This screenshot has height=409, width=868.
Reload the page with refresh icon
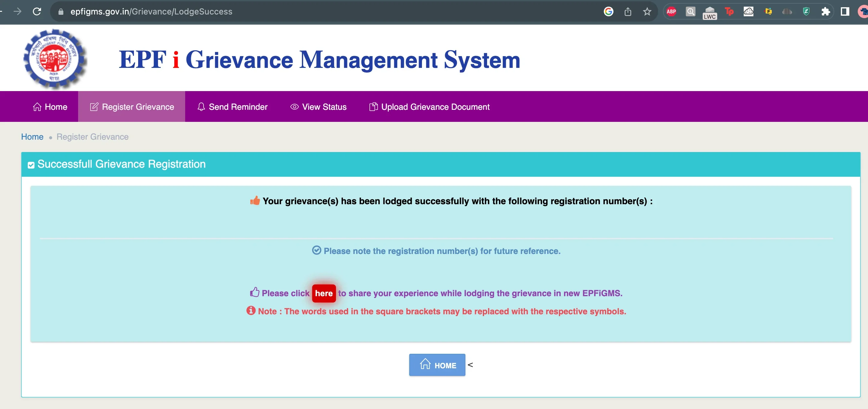(37, 11)
